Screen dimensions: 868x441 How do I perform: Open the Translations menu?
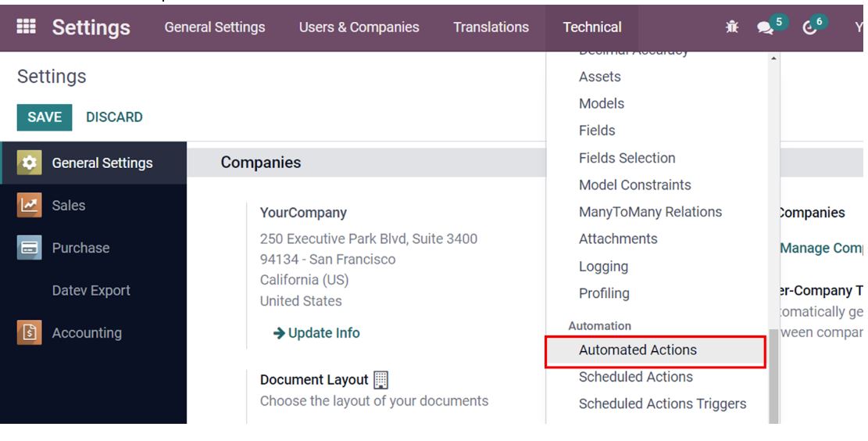(491, 27)
